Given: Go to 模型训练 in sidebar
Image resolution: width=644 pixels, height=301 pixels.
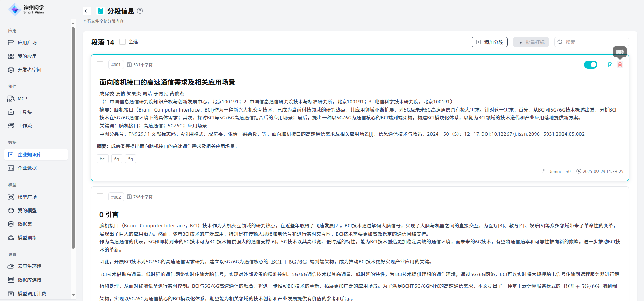Looking at the screenshot, I should 27,238.
